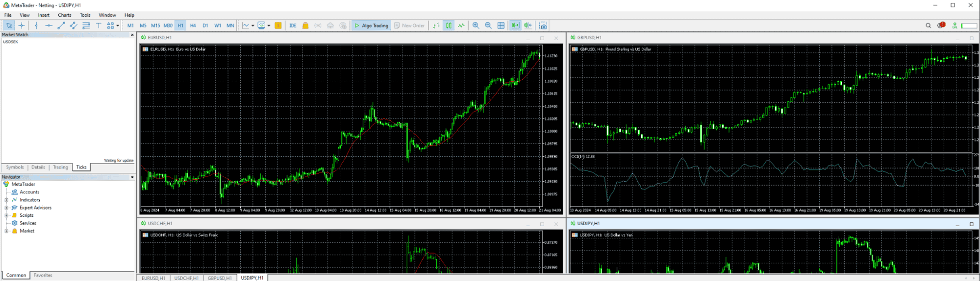Open search with the magnifier icon

(x=928, y=25)
